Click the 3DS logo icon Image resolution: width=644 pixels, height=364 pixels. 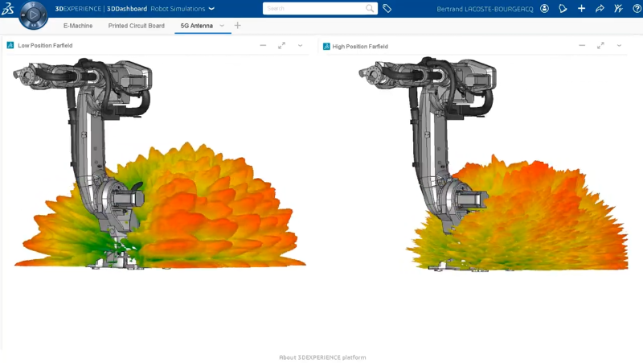[x=8, y=8]
